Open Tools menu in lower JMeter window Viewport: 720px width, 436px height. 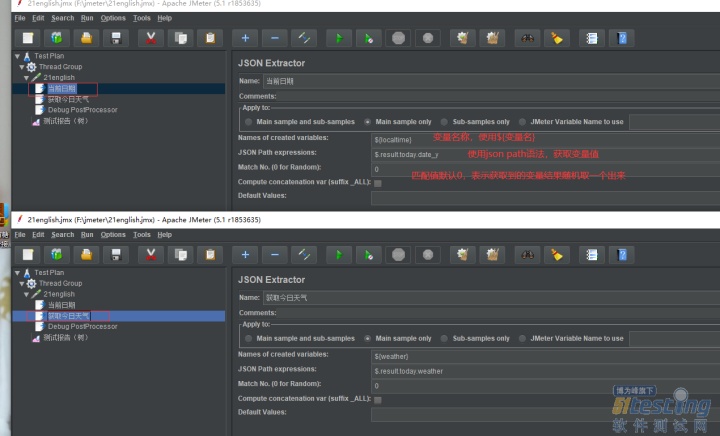(x=142, y=235)
